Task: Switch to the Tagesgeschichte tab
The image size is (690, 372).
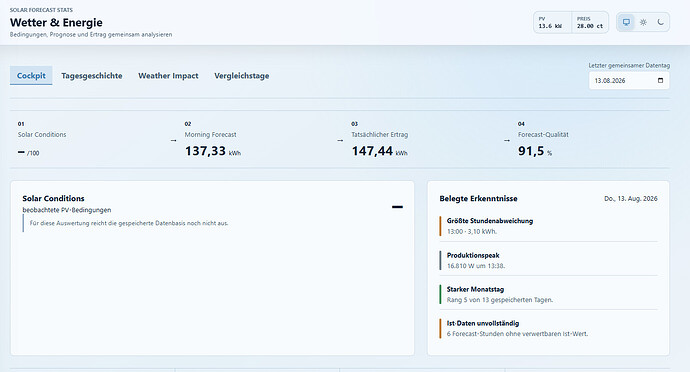Action: [x=92, y=76]
